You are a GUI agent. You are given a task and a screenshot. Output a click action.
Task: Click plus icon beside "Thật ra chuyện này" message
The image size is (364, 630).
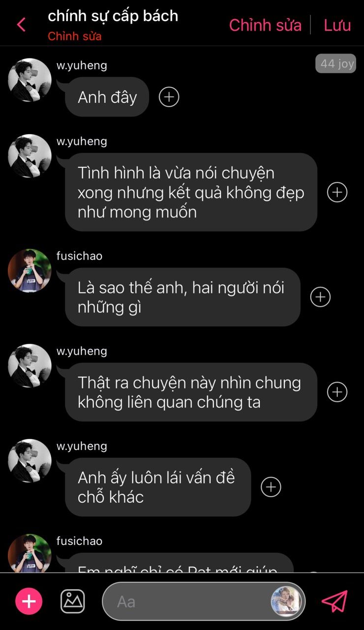click(337, 392)
